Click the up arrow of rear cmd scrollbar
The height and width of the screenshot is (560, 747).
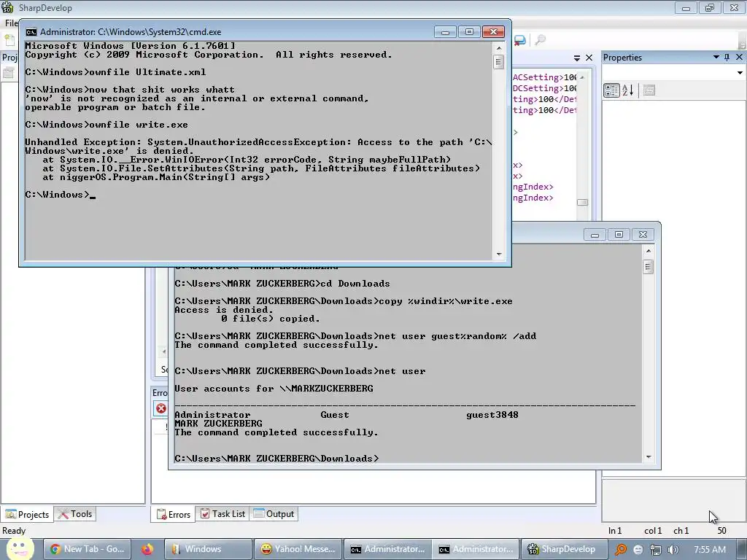(x=649, y=251)
